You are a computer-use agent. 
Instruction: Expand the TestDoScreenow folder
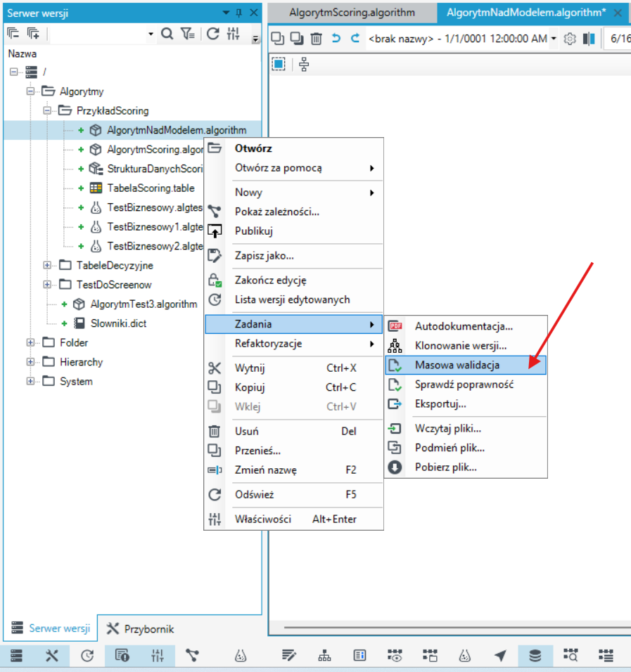click(x=46, y=285)
